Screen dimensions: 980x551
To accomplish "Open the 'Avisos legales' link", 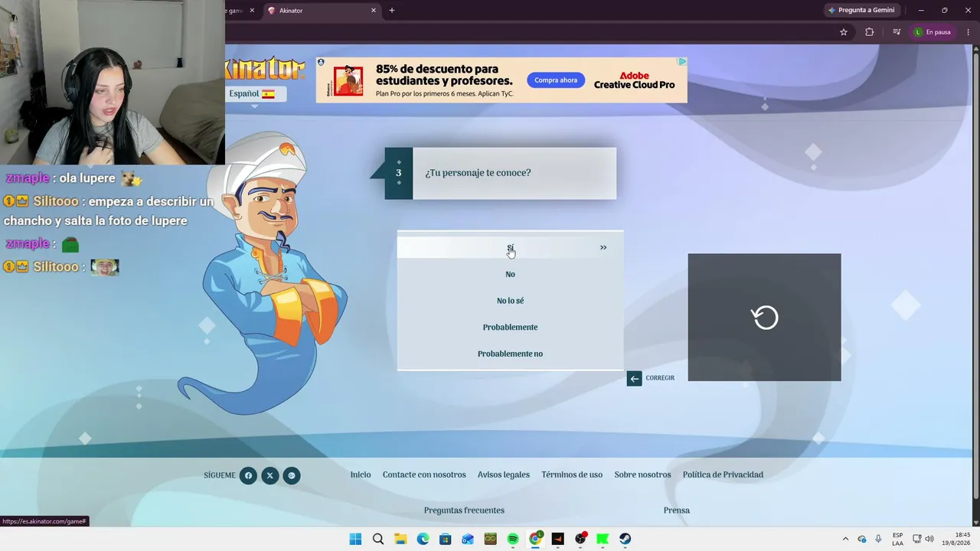I will 504,474.
